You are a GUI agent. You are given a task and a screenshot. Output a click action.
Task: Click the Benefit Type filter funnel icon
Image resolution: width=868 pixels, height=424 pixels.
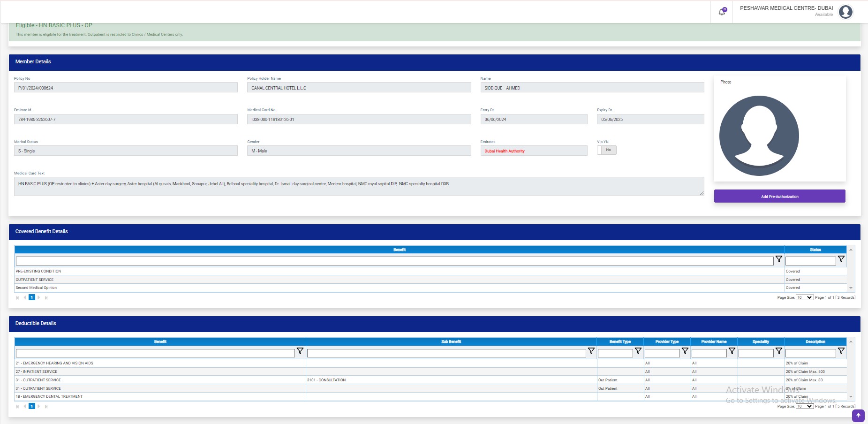pos(638,351)
